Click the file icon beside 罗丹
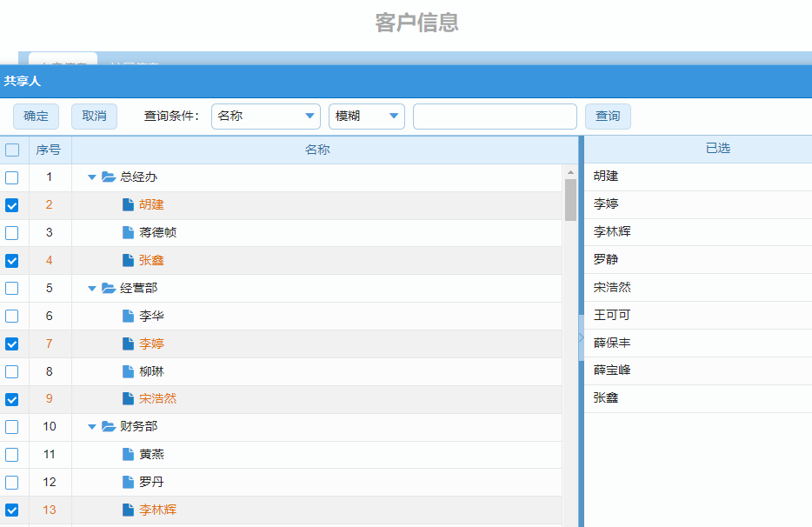Screen dimensions: 812x527 tap(129, 482)
